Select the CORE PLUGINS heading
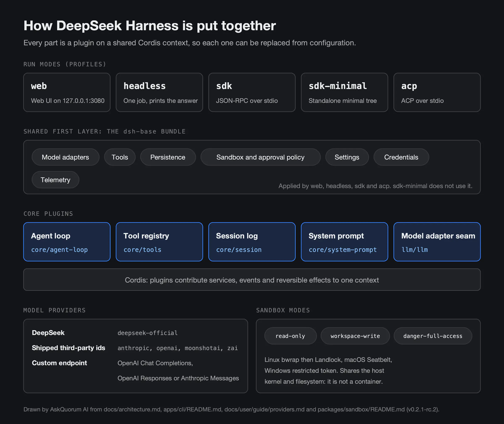The image size is (504, 424). coord(48,214)
